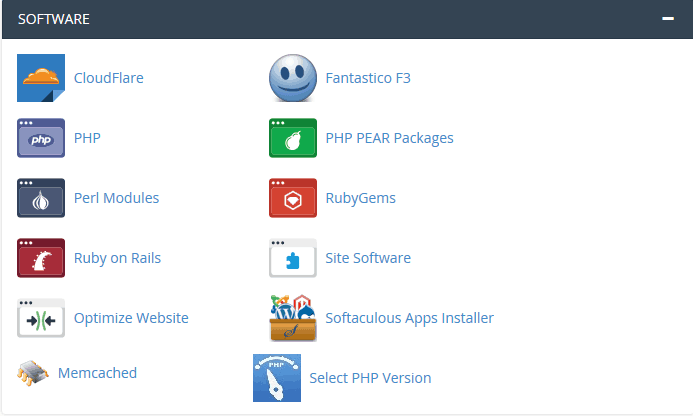Open the Perl Modules onion icon

pyautogui.click(x=41, y=198)
